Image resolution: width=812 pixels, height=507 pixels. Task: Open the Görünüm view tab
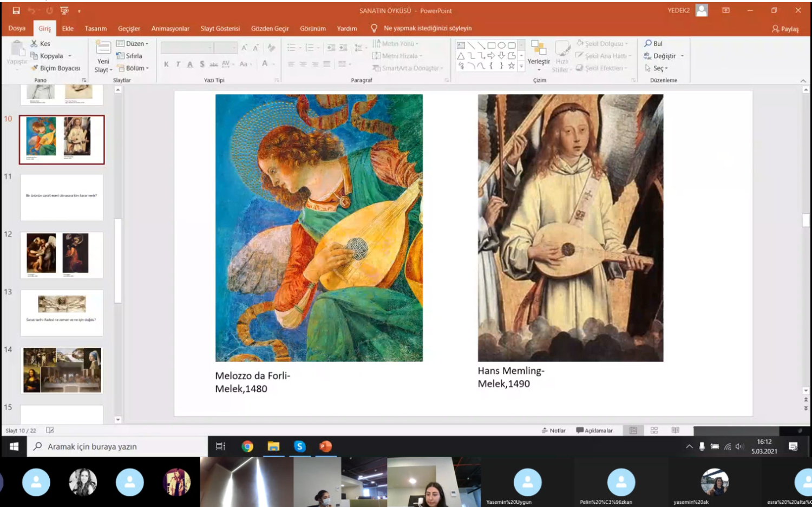point(313,28)
